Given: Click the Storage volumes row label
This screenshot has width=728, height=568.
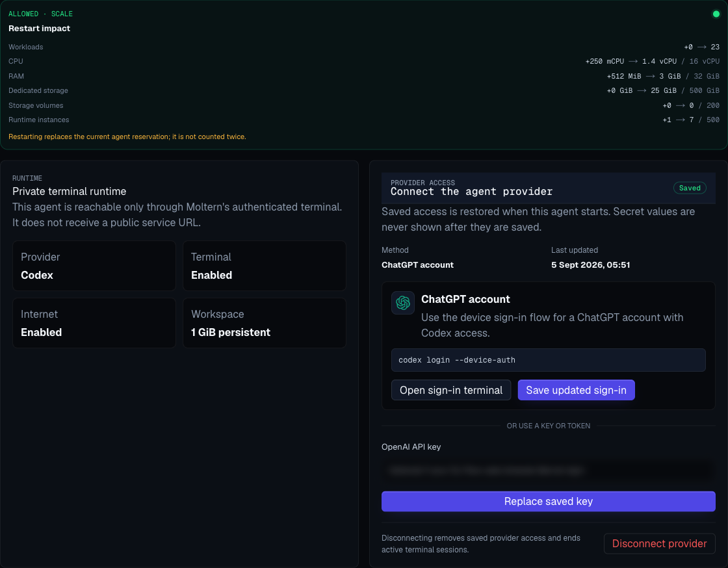Looking at the screenshot, I should (x=36, y=105).
